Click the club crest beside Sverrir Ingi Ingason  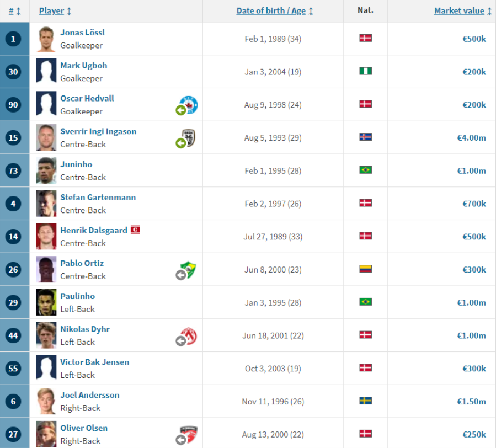tap(189, 137)
